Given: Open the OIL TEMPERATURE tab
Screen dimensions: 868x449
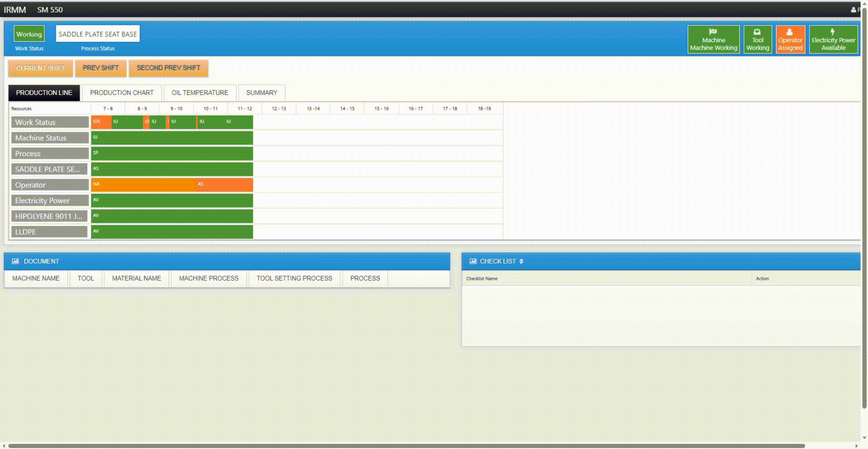Looking at the screenshot, I should pyautogui.click(x=200, y=93).
